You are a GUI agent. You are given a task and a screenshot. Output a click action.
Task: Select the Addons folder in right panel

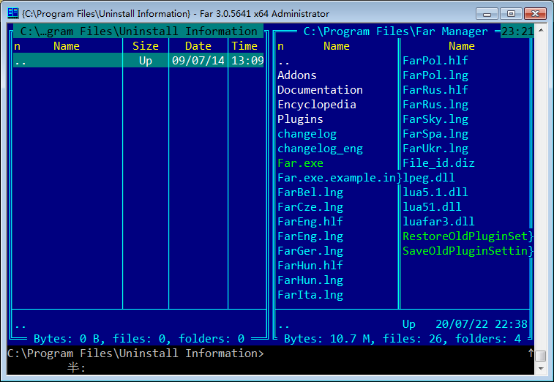point(297,75)
